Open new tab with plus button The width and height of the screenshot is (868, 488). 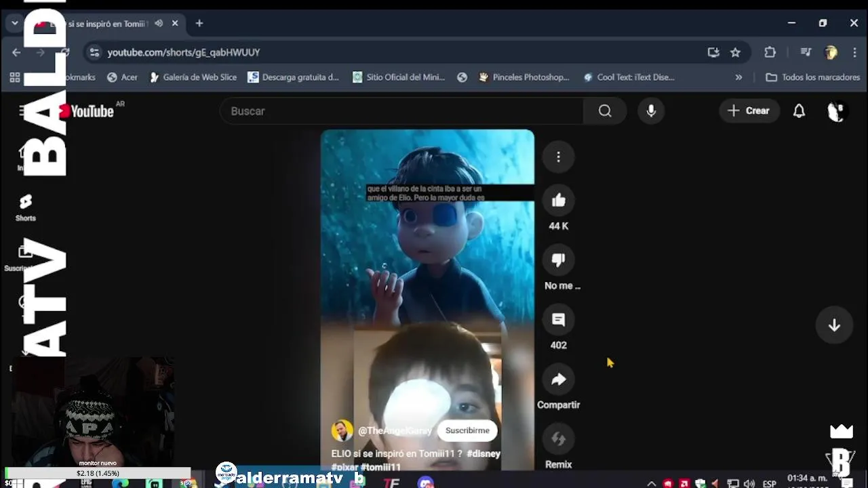coord(199,23)
